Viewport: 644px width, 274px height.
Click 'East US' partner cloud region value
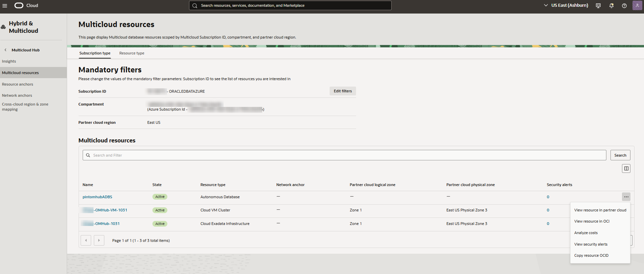[x=154, y=122]
